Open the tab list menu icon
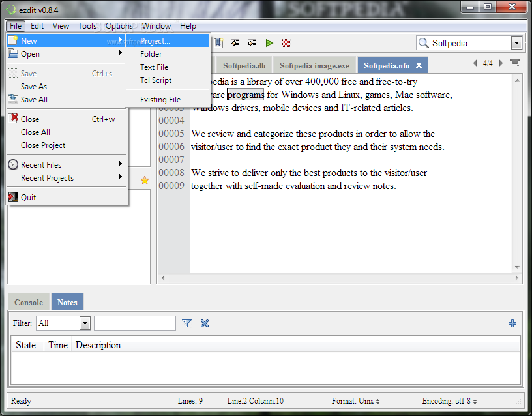532x416 pixels. (x=515, y=63)
